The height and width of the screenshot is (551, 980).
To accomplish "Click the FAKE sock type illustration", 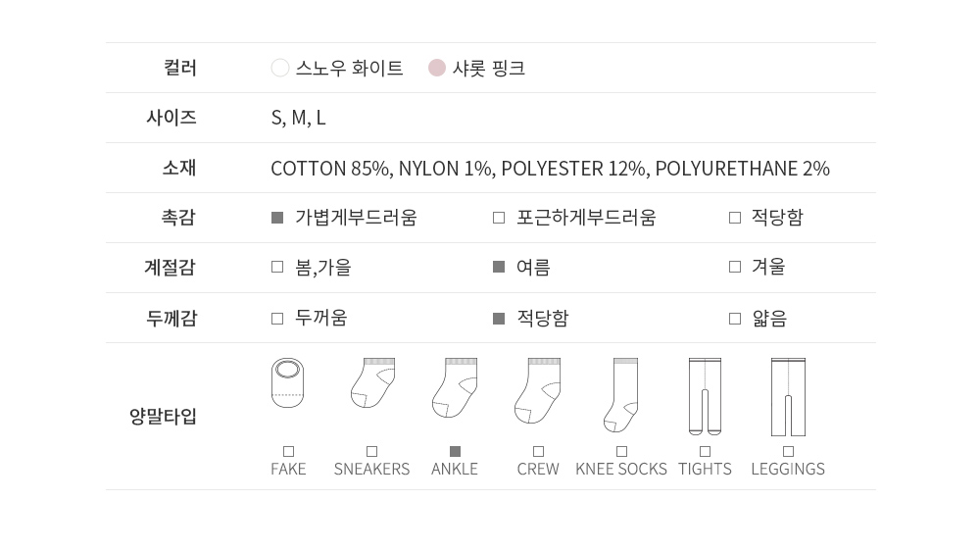I will coord(287,382).
